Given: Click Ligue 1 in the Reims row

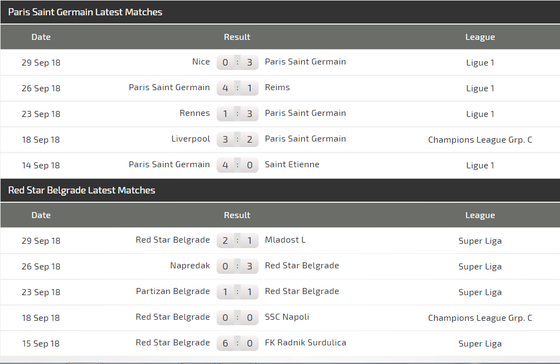Looking at the screenshot, I should pyautogui.click(x=480, y=88).
